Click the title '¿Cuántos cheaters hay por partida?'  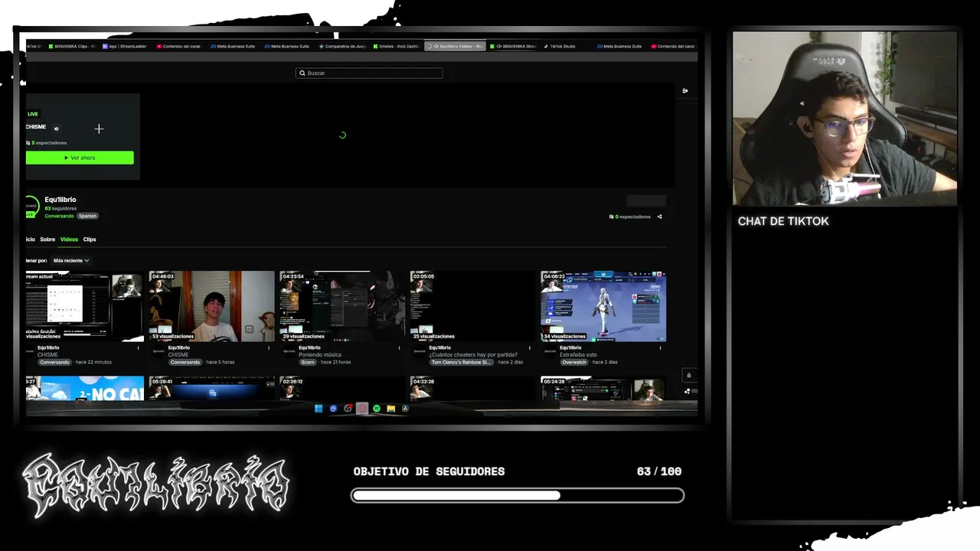pyautogui.click(x=473, y=355)
